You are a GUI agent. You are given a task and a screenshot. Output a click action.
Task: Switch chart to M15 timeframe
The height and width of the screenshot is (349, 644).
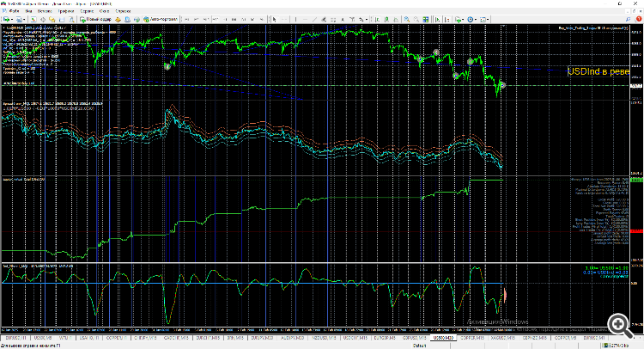pyautogui.click(x=205, y=19)
